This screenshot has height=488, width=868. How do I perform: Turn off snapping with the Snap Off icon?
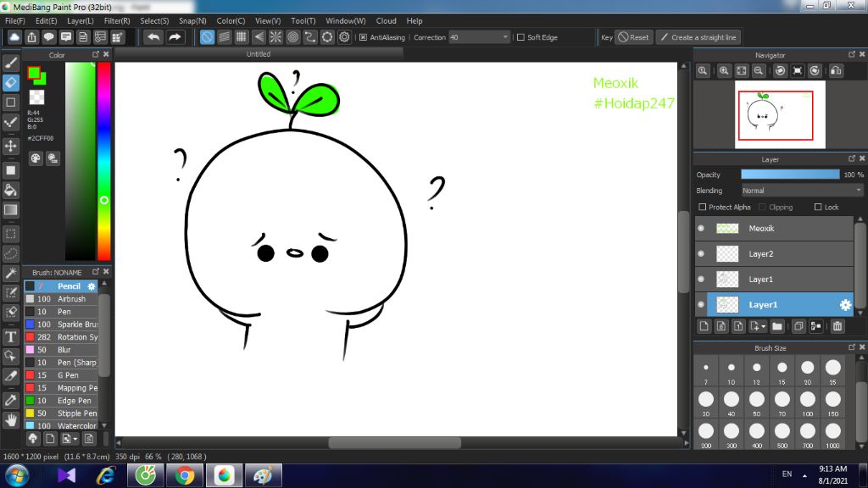click(207, 37)
